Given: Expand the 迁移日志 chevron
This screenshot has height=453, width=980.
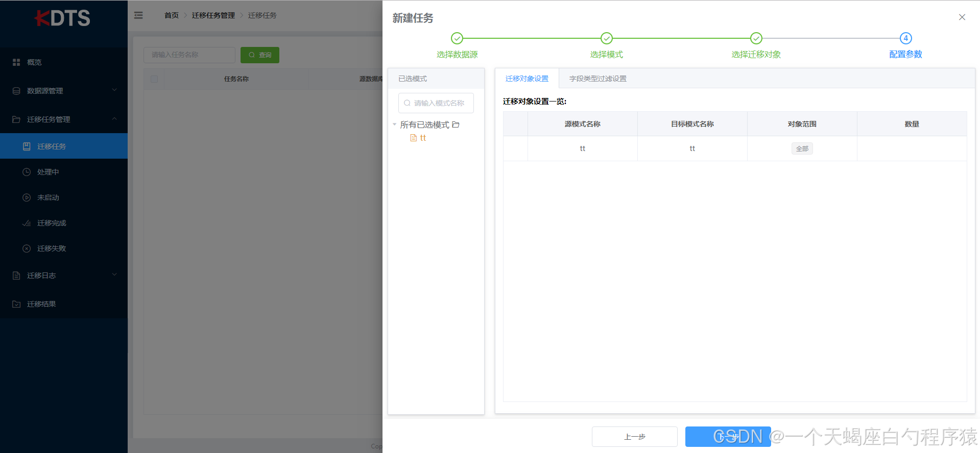Looking at the screenshot, I should (x=114, y=275).
